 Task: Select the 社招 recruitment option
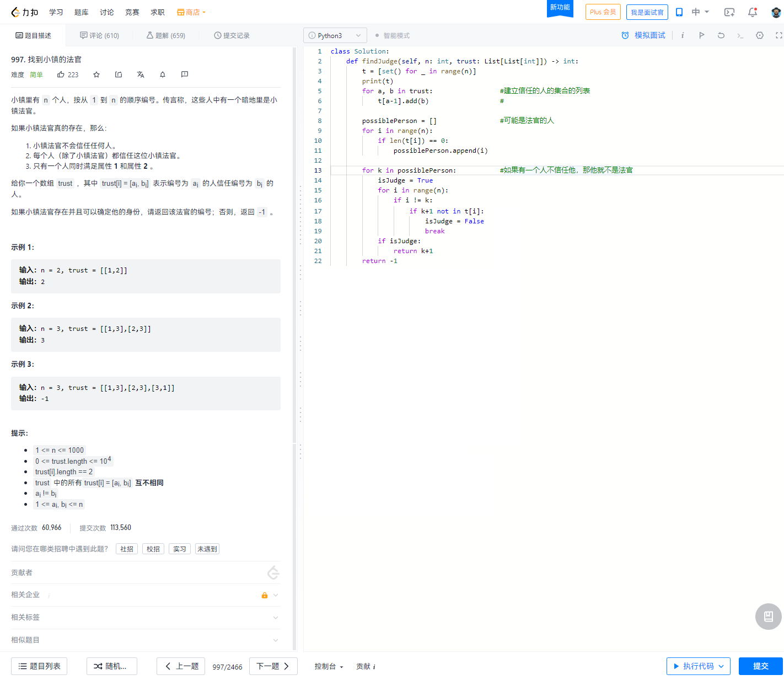(127, 549)
